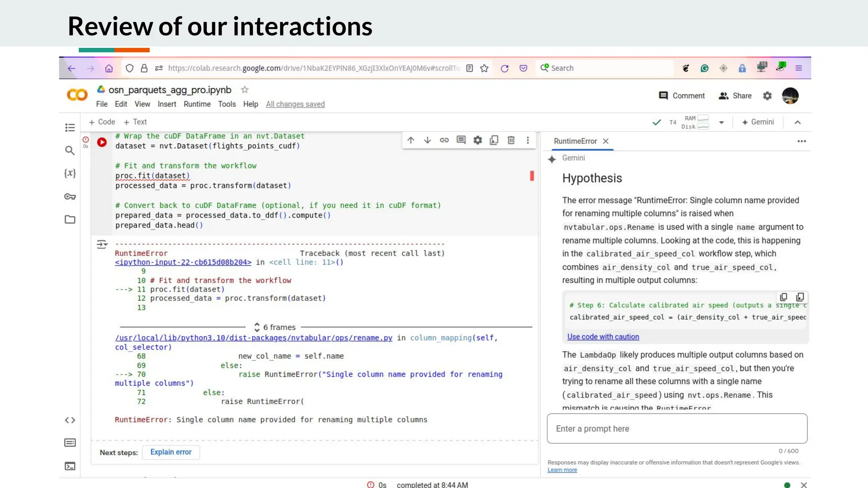Click the shield tracking protection icon
The height and width of the screenshot is (488, 868).
(x=130, y=68)
